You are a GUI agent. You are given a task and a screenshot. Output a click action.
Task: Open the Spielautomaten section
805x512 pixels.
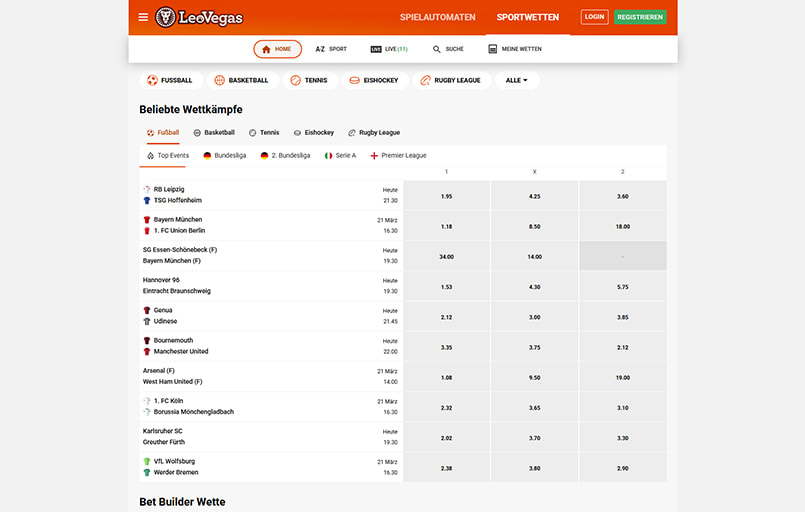tap(437, 17)
